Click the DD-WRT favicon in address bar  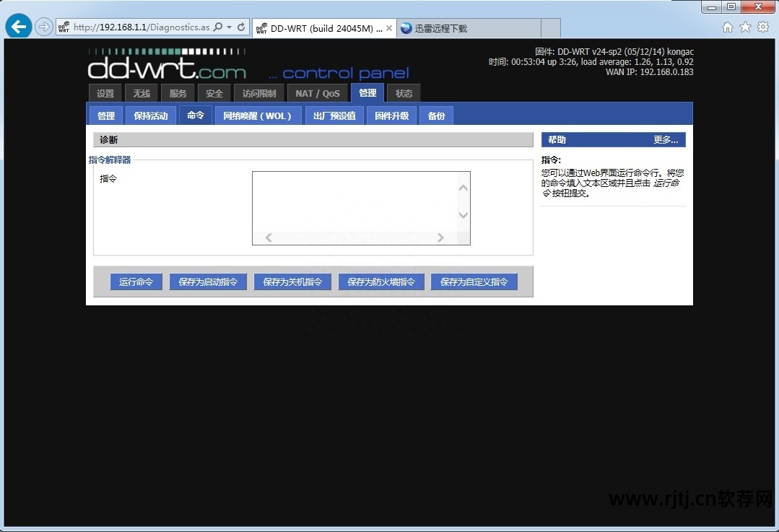pos(64,27)
